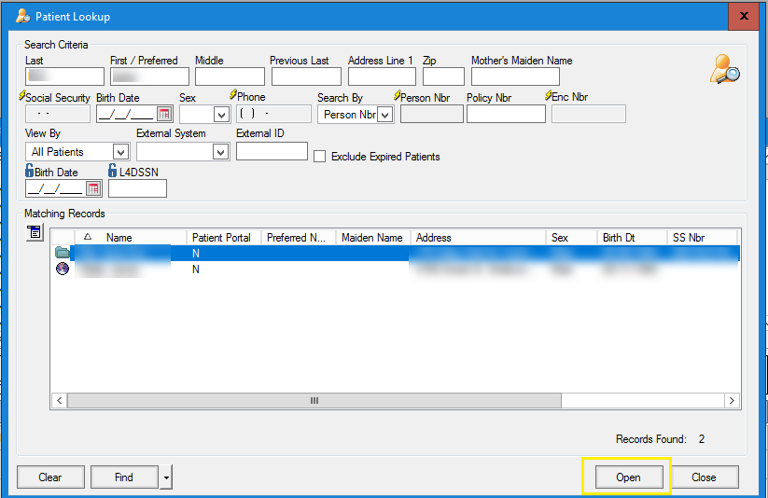Sort by the Birth Dt column header

click(x=632, y=237)
